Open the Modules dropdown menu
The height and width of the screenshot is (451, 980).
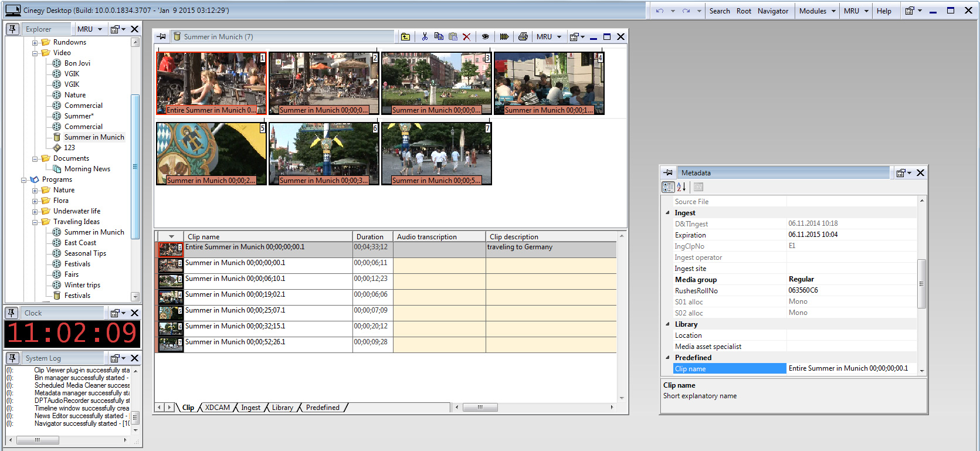coord(817,11)
